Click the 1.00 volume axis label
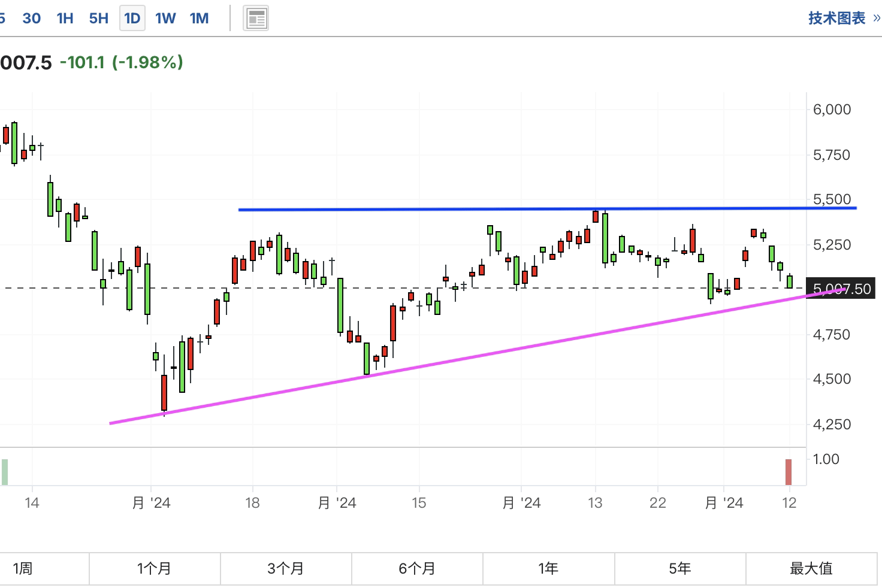 click(826, 459)
